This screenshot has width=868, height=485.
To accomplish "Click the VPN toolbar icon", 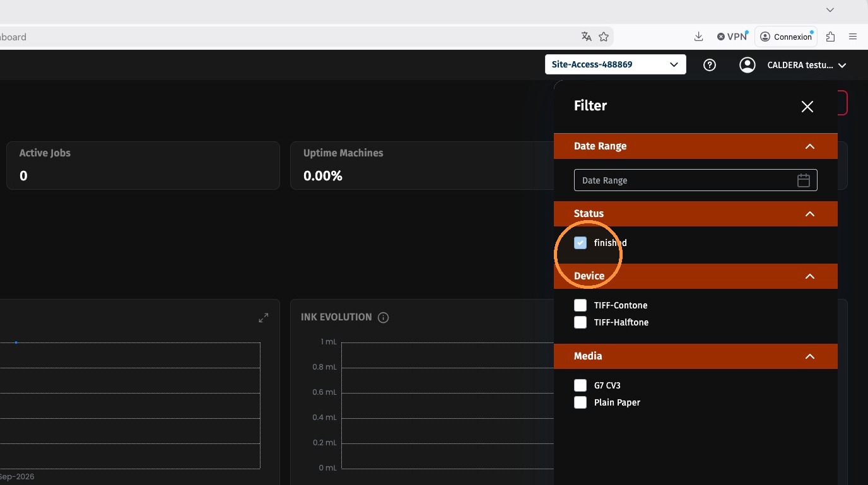I will click(x=732, y=37).
